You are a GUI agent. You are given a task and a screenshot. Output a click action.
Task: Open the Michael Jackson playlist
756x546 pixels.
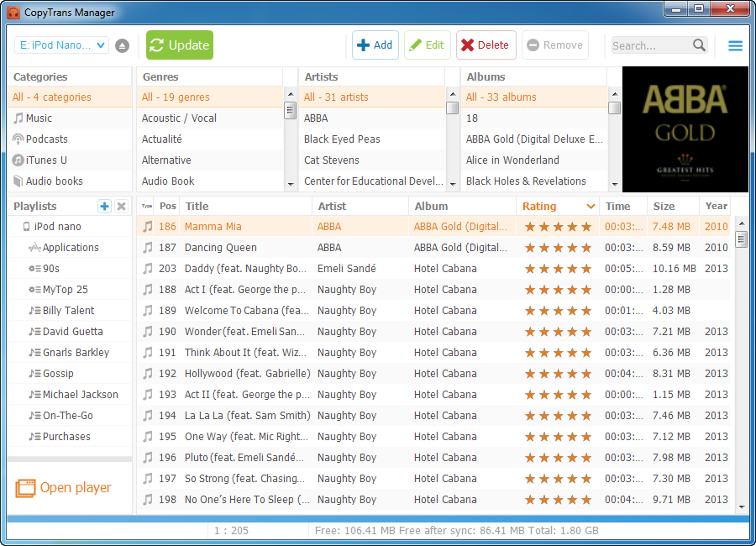point(80,395)
